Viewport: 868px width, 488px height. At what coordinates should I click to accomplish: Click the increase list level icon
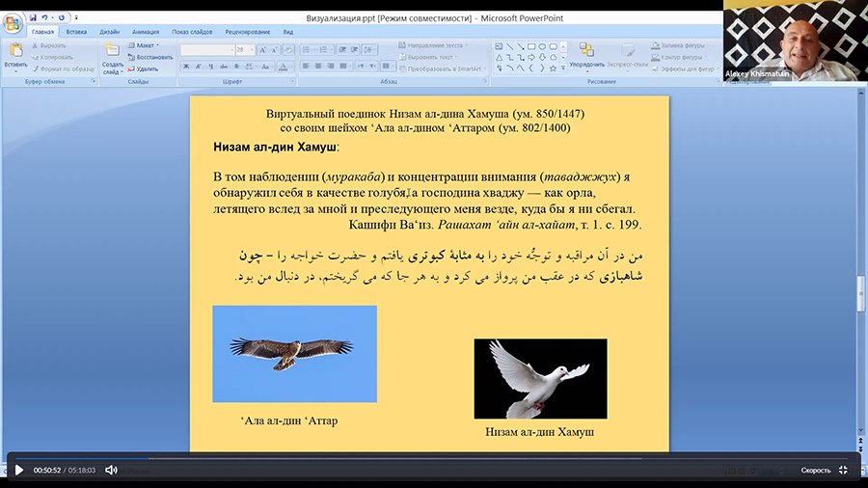[x=355, y=50]
